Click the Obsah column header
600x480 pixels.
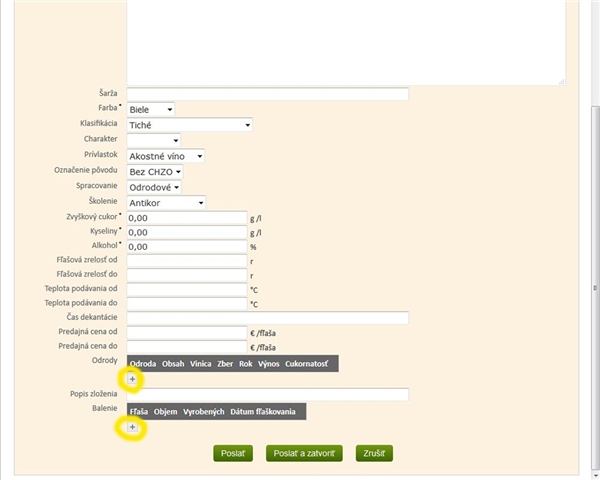coord(173,364)
